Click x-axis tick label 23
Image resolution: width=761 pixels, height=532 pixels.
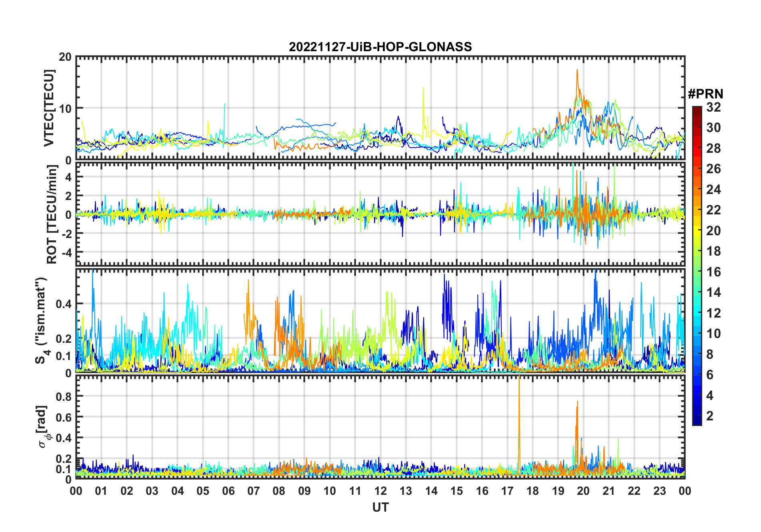click(660, 491)
